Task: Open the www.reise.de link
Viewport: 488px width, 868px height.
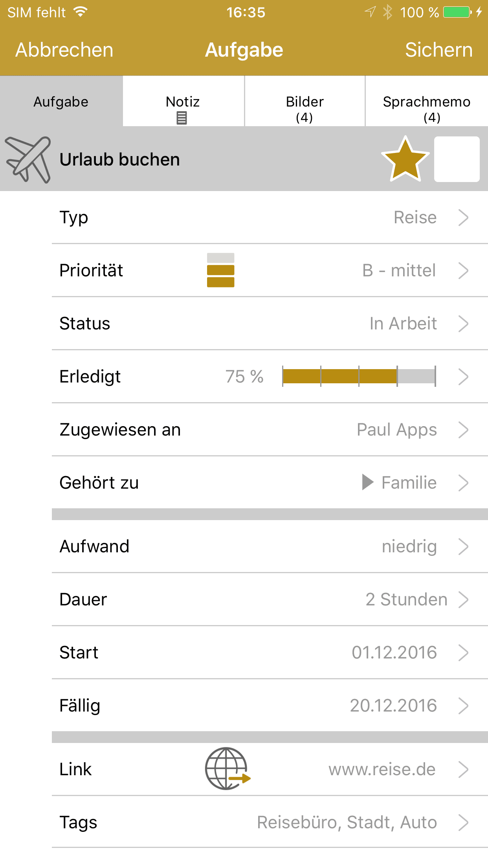Action: pos(382,769)
